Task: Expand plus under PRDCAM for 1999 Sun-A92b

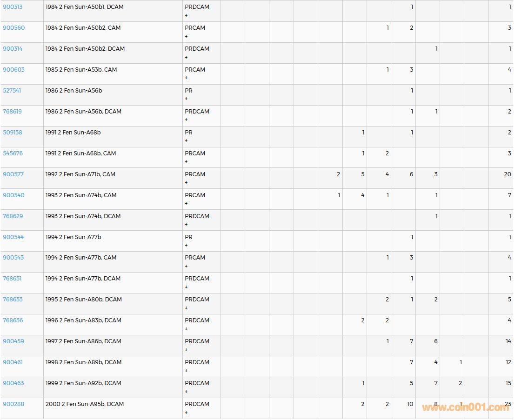Action: [x=187, y=392]
